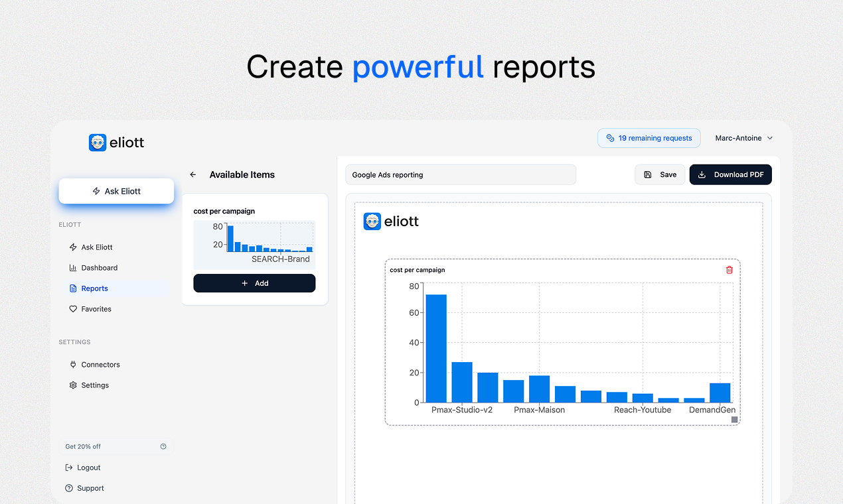Click the 19 remaining requests badge
843x504 pixels.
[649, 138]
